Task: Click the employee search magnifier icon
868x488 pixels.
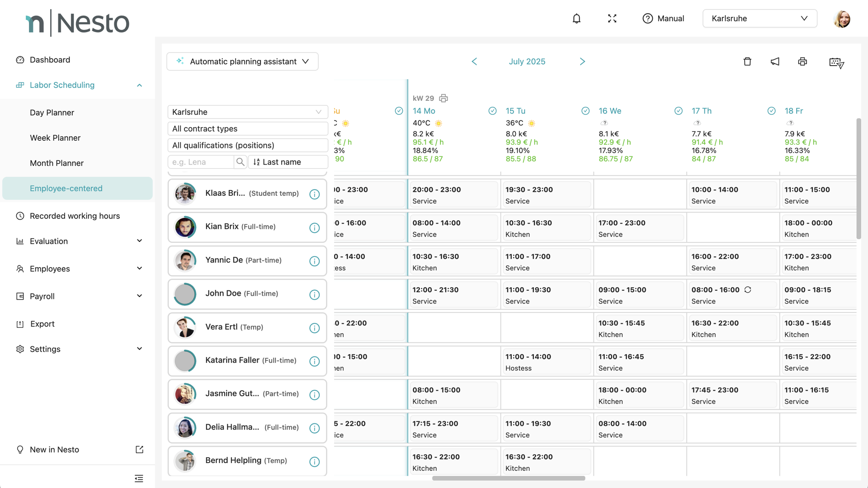Action: [241, 162]
